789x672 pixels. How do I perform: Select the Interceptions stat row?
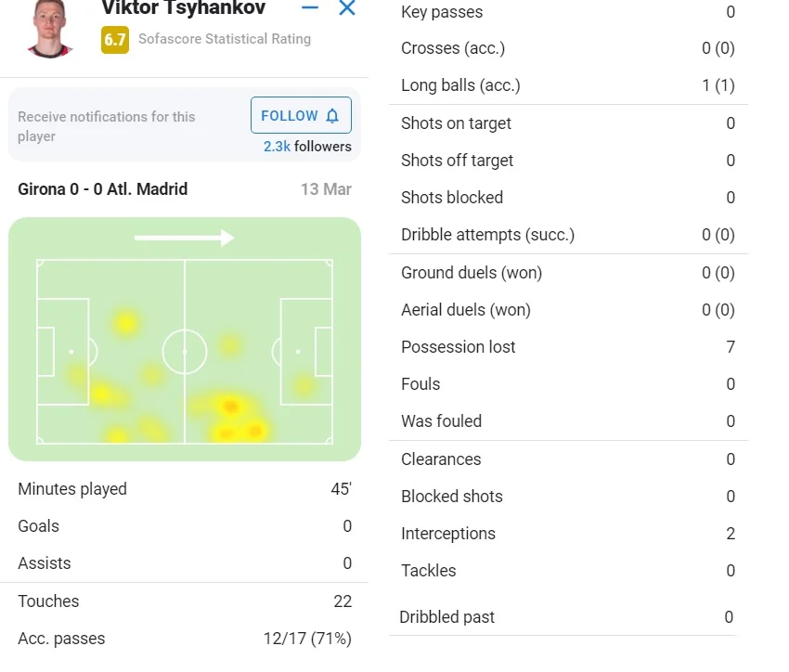tap(567, 534)
